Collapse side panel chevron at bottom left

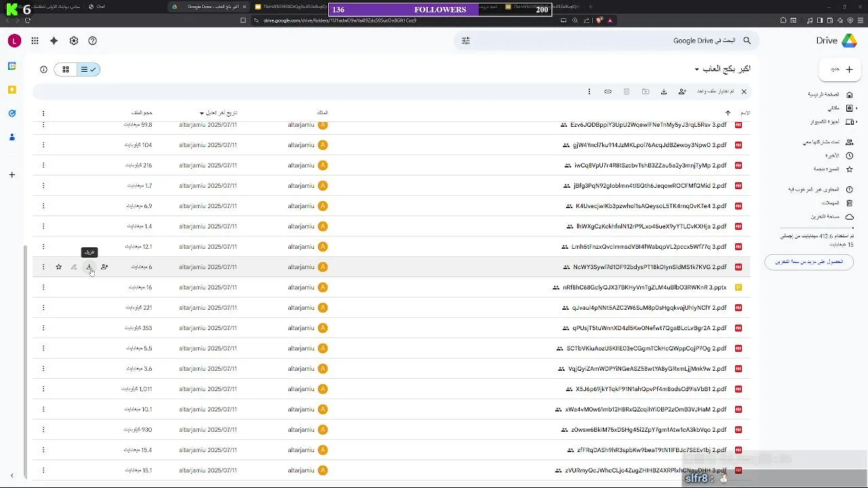[x=12, y=476]
